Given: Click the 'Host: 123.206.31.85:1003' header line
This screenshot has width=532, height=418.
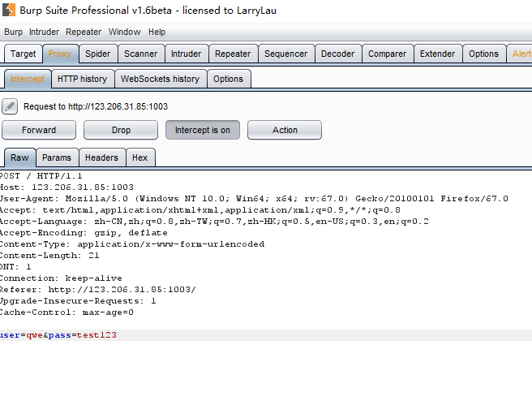Looking at the screenshot, I should (x=66, y=187).
